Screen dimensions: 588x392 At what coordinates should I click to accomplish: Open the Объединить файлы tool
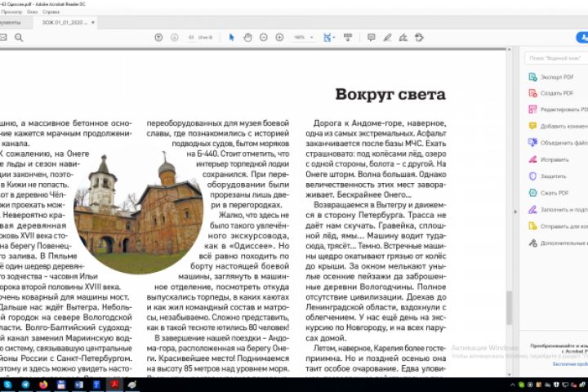click(558, 143)
